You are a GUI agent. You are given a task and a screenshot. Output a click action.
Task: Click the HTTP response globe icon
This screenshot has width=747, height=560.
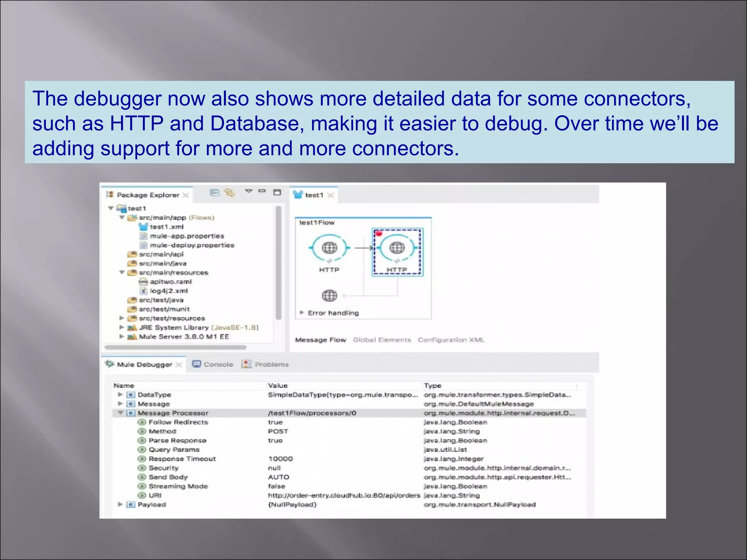pos(329,296)
